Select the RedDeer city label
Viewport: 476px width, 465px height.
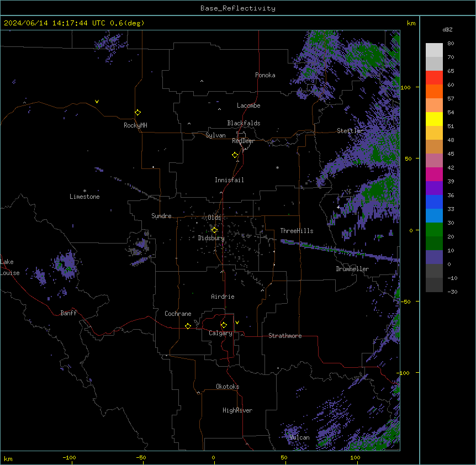[243, 141]
